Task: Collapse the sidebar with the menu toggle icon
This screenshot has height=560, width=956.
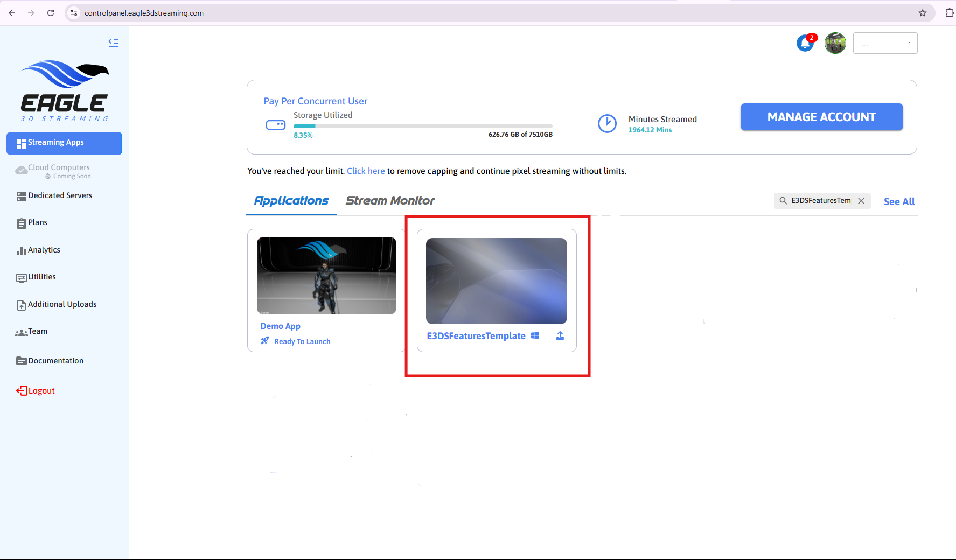Action: point(114,43)
